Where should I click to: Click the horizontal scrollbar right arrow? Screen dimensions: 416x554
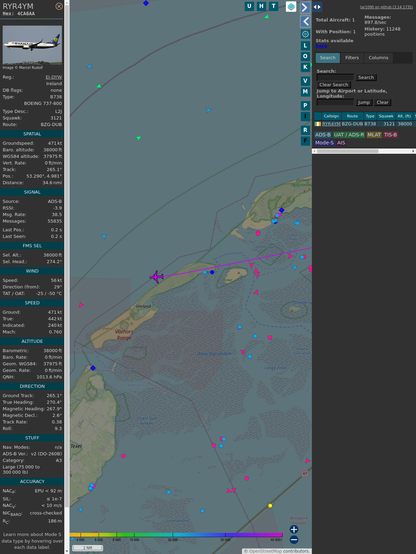click(x=413, y=151)
